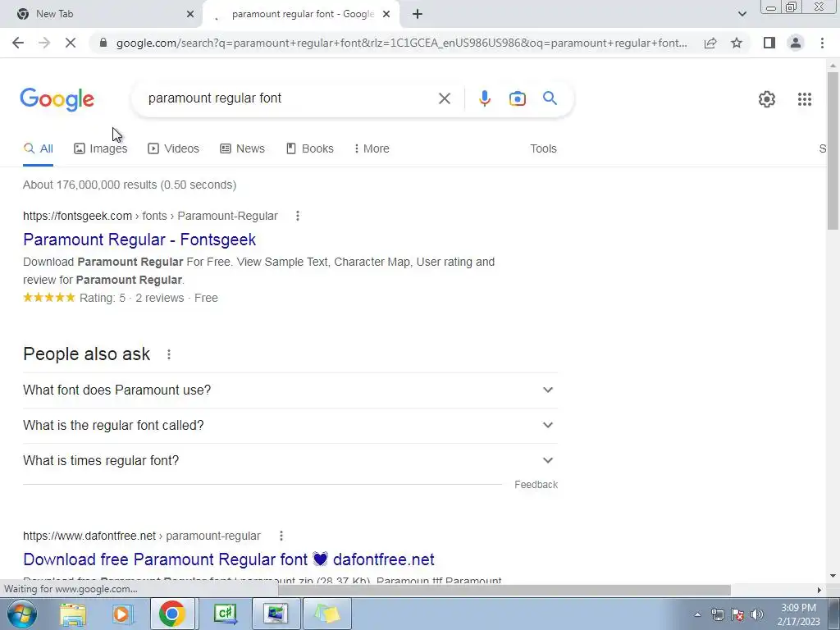Screen dimensions: 840x630
Task: Search by image with camera icon
Action: click(x=517, y=98)
